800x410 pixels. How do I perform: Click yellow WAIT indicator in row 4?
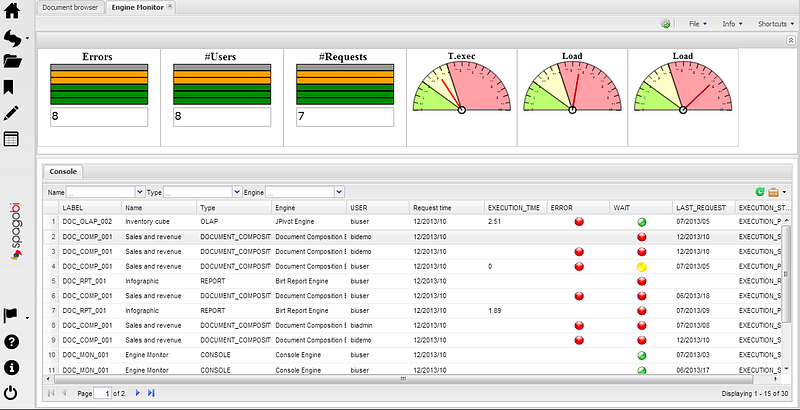coord(642,266)
